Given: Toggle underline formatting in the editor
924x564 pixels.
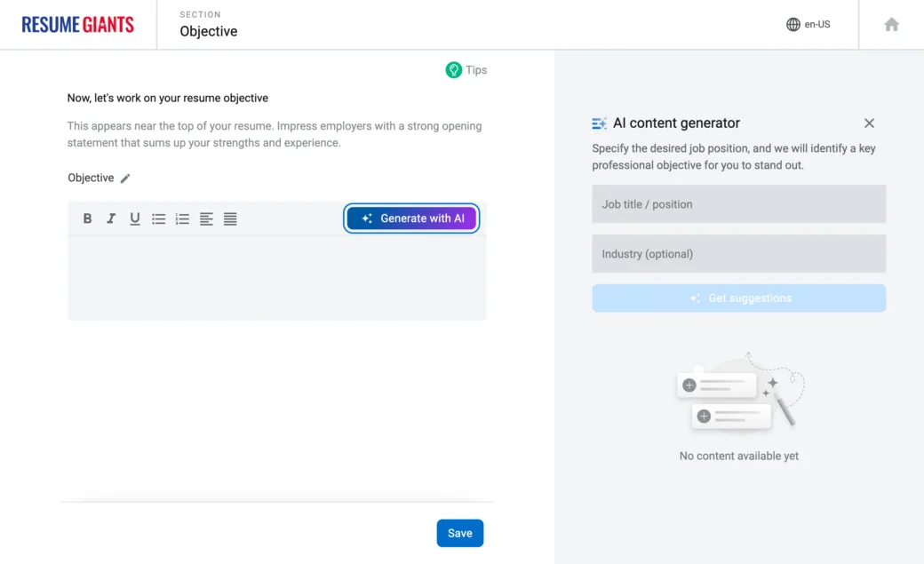Looking at the screenshot, I should coord(135,218).
